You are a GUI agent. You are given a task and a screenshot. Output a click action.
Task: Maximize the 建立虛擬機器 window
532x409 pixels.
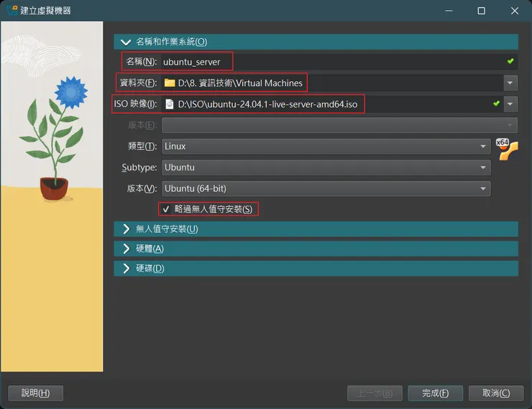[481, 11]
